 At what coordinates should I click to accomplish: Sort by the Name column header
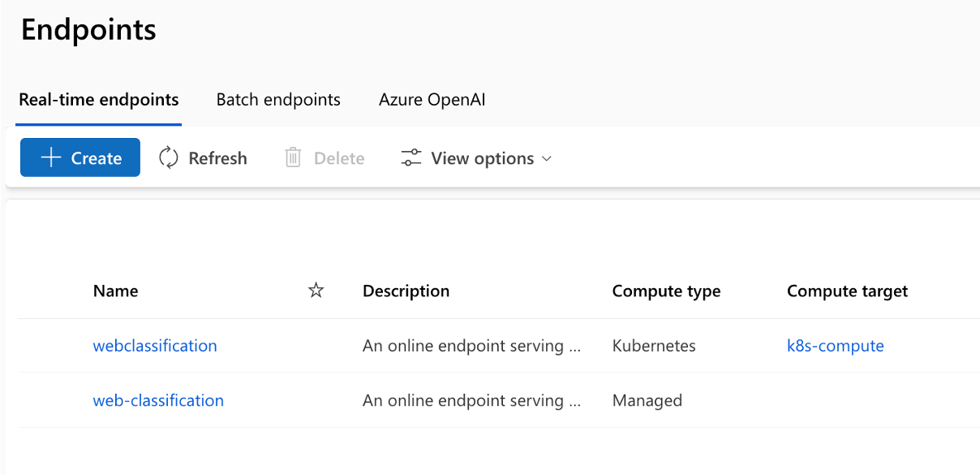pos(116,291)
